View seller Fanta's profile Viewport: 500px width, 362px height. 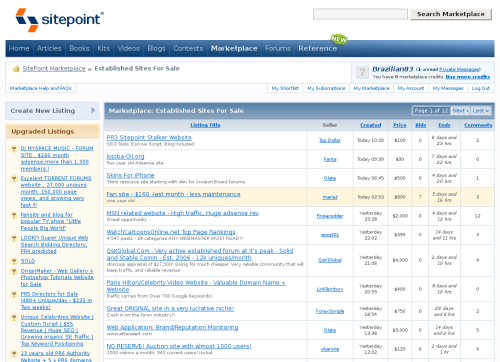(x=330, y=159)
